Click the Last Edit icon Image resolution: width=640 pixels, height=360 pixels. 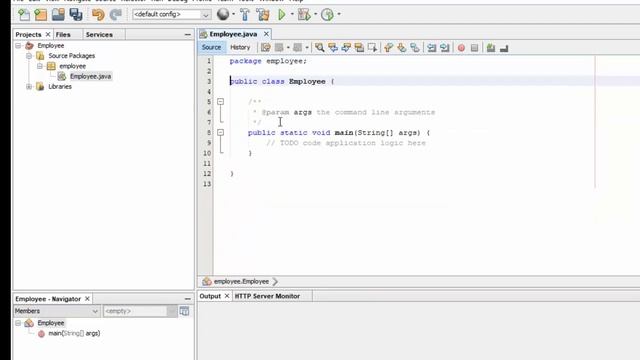pyautogui.click(x=266, y=48)
